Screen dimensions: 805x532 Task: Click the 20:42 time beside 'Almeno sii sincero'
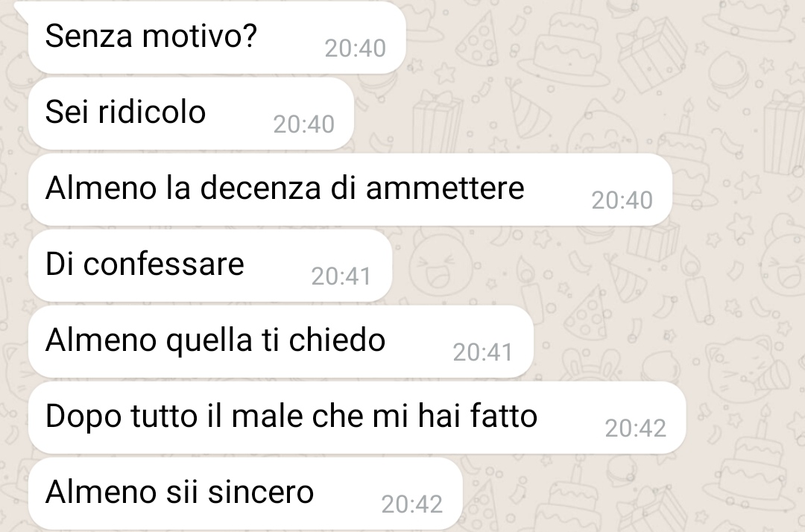tap(411, 504)
